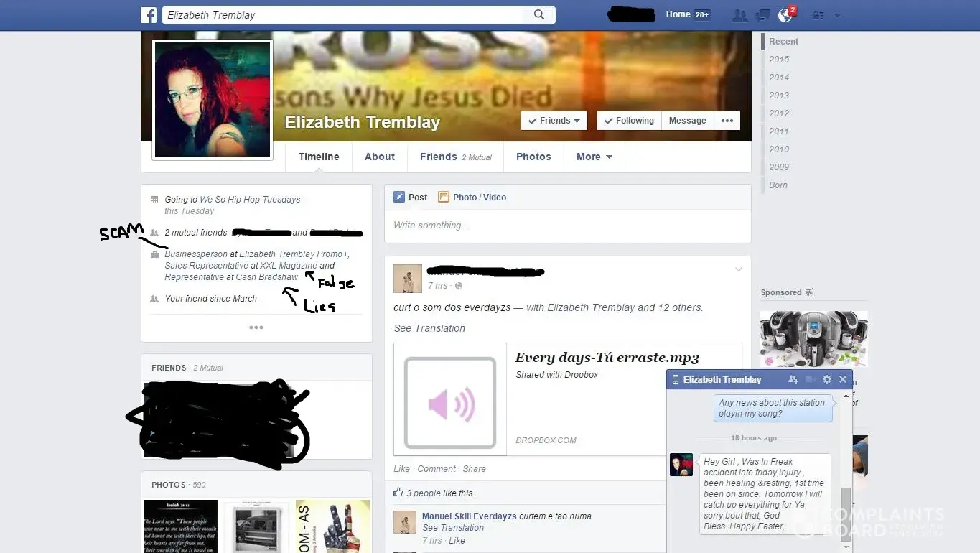The width and height of the screenshot is (980, 553).
Task: Click the mobile phone icon in chat header
Action: click(x=676, y=379)
